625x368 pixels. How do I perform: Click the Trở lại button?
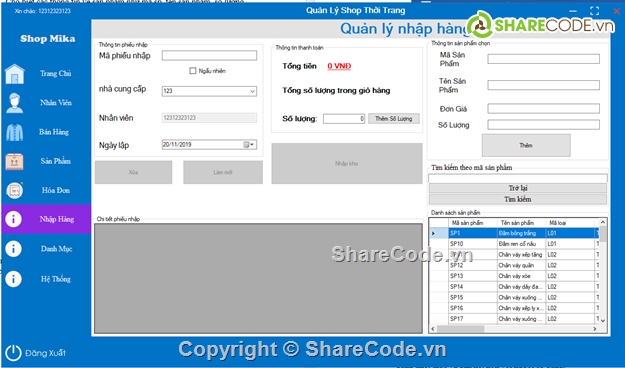point(518,188)
